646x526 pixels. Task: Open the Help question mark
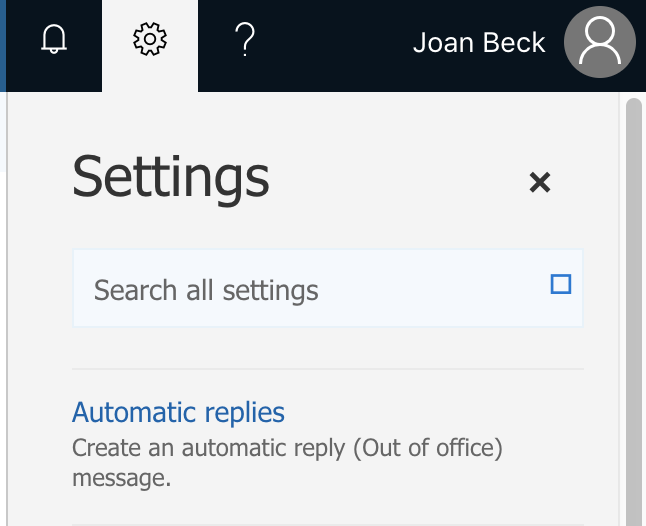(245, 40)
